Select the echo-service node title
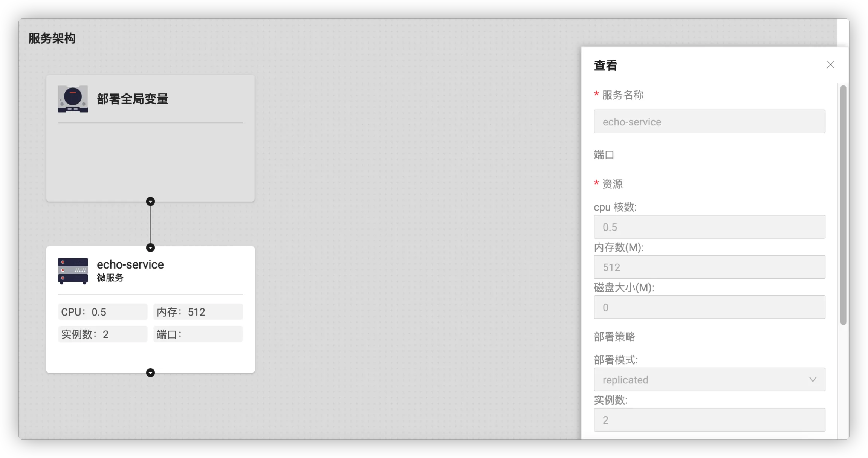Image resolution: width=868 pixels, height=458 pixels. [x=130, y=264]
